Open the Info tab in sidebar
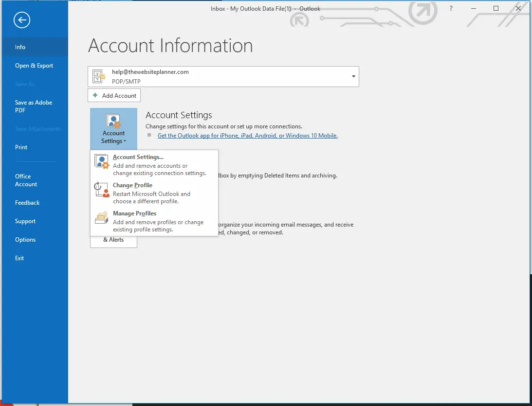532x406 pixels. (x=35, y=47)
